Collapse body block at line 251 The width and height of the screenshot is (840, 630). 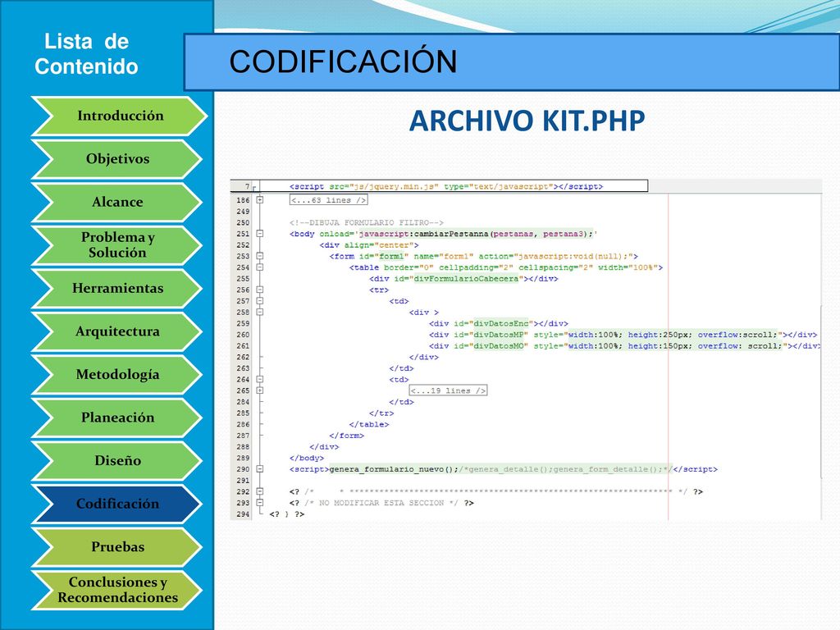click(260, 234)
